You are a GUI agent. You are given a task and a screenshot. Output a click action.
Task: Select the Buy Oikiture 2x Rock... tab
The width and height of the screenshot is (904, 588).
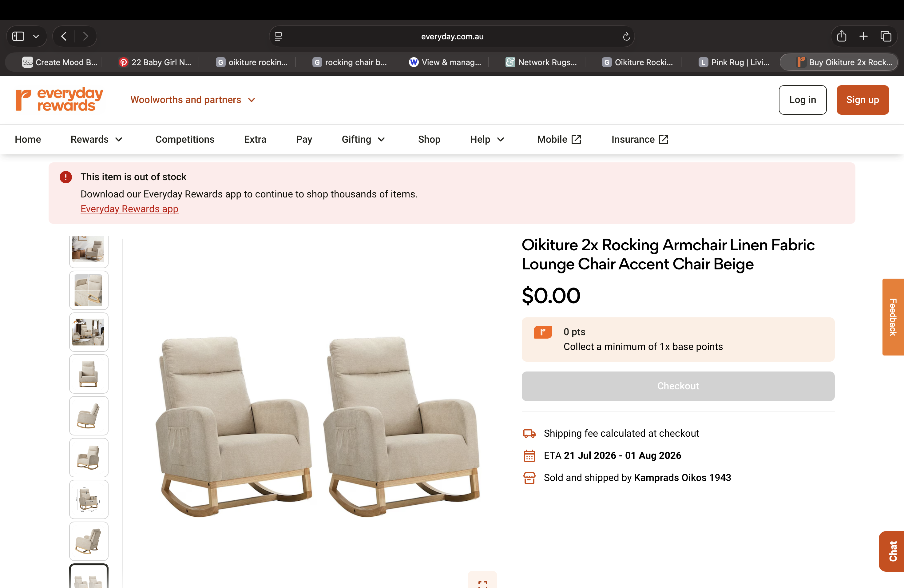click(839, 62)
